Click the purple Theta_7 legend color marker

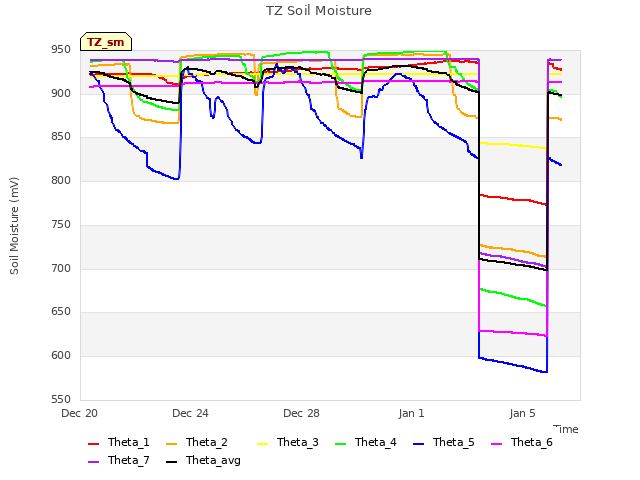tap(93, 462)
